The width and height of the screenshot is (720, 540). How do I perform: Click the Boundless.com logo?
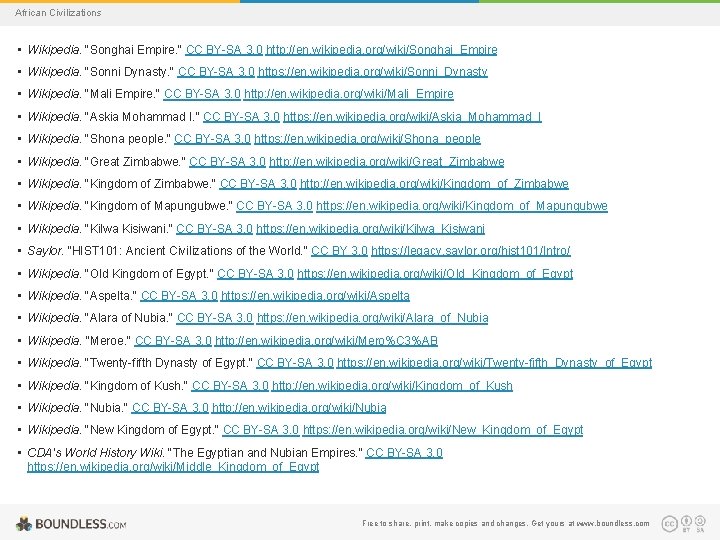71,524
